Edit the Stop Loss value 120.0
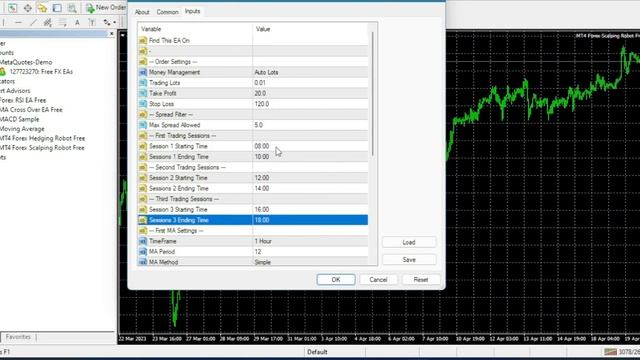This screenshot has width=640, height=360. [x=310, y=104]
